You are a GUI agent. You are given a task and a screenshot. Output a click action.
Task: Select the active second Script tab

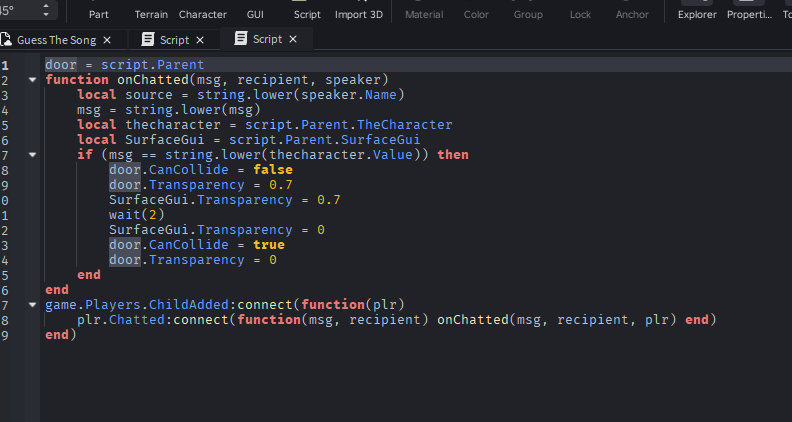[267, 39]
